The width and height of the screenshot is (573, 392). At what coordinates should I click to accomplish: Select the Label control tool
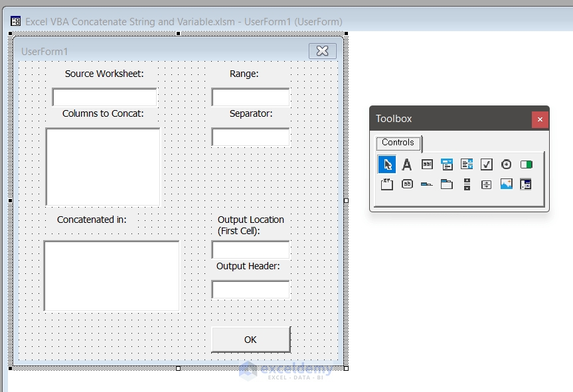[407, 164]
